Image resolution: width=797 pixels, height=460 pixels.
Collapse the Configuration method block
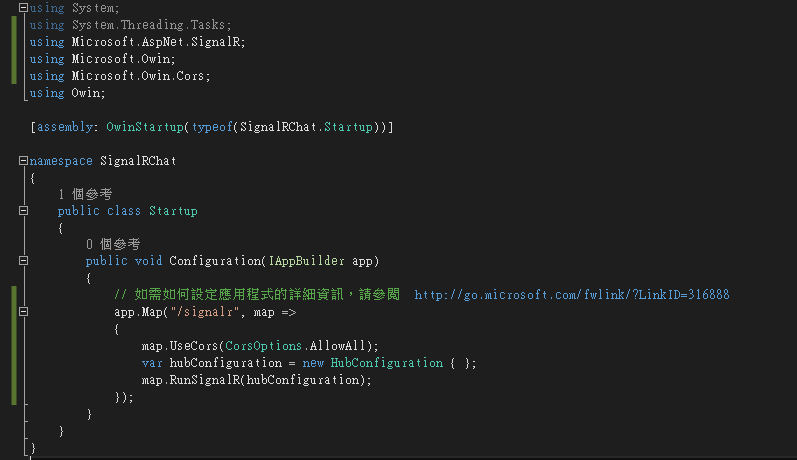pyautogui.click(x=23, y=261)
